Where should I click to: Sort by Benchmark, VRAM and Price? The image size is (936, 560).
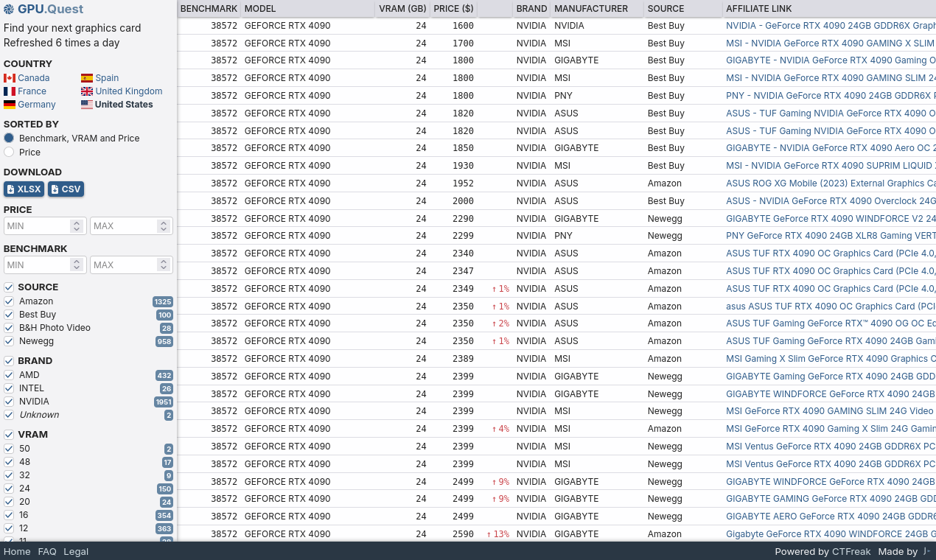(9, 139)
